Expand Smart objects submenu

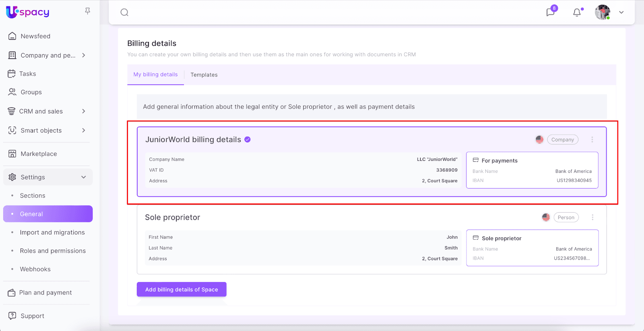click(84, 130)
